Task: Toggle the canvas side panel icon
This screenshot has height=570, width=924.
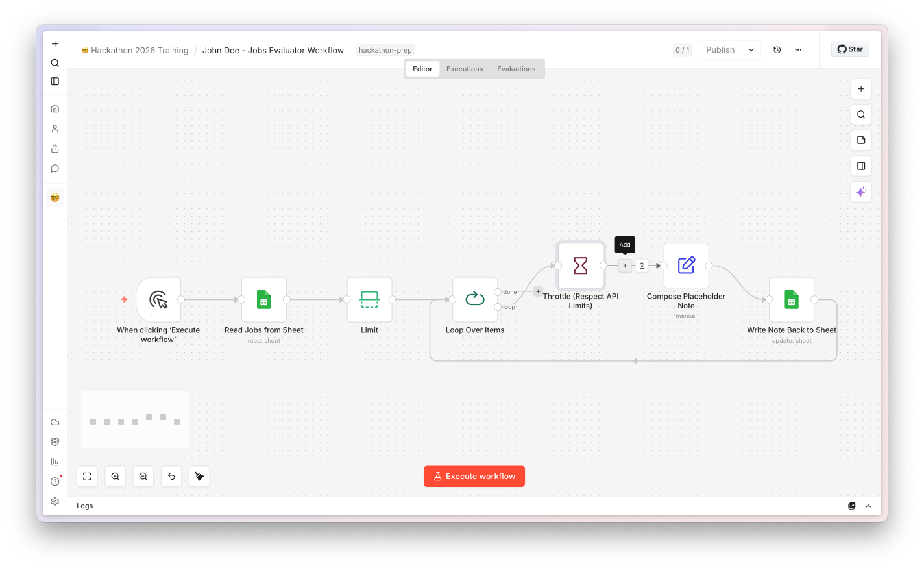Action: pos(861,166)
